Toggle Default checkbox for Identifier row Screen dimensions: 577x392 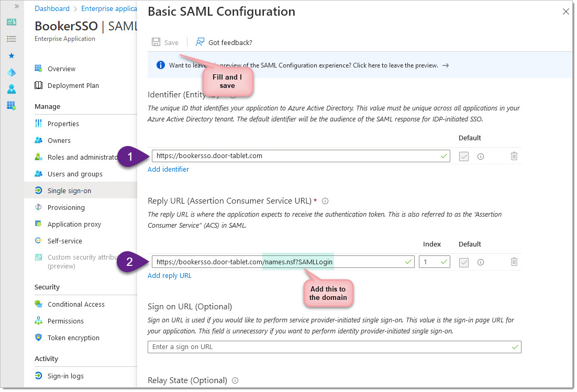pos(463,156)
